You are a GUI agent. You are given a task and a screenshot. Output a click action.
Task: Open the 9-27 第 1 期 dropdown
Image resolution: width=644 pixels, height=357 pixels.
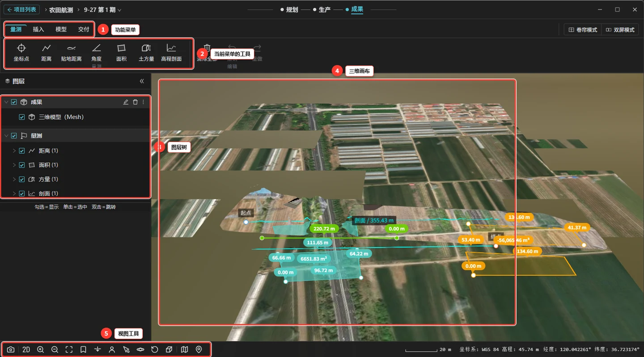(x=102, y=10)
